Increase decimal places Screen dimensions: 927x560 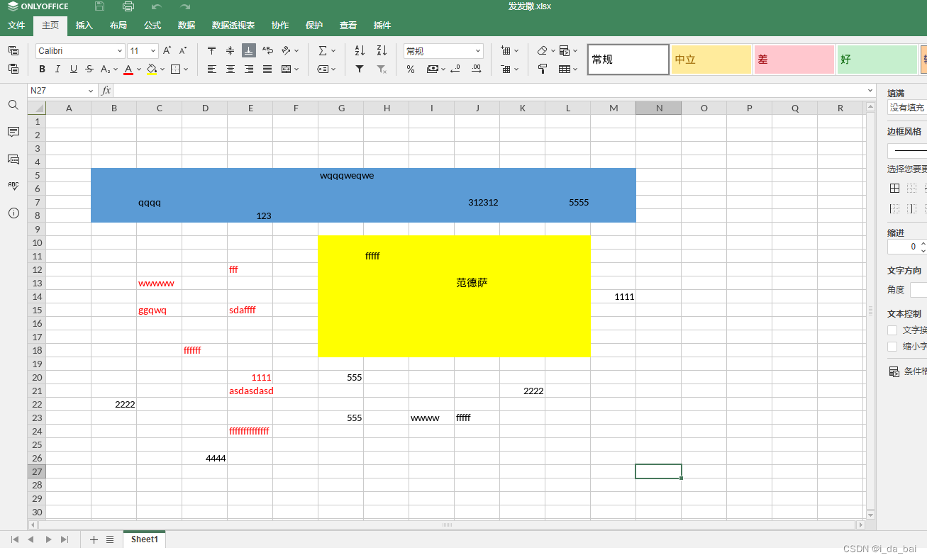[x=477, y=69]
